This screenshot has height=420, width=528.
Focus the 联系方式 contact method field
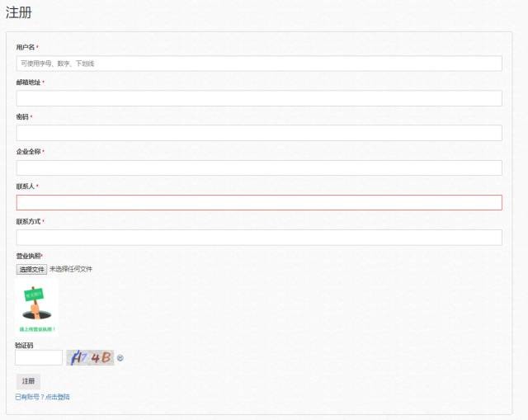point(259,238)
